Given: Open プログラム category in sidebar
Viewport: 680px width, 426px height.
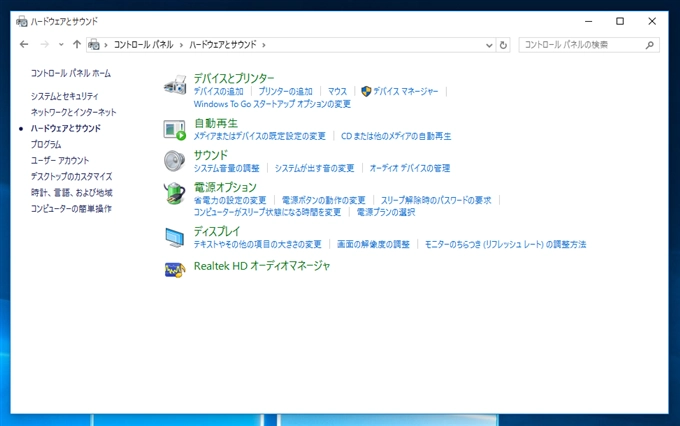Looking at the screenshot, I should click(x=46, y=144).
